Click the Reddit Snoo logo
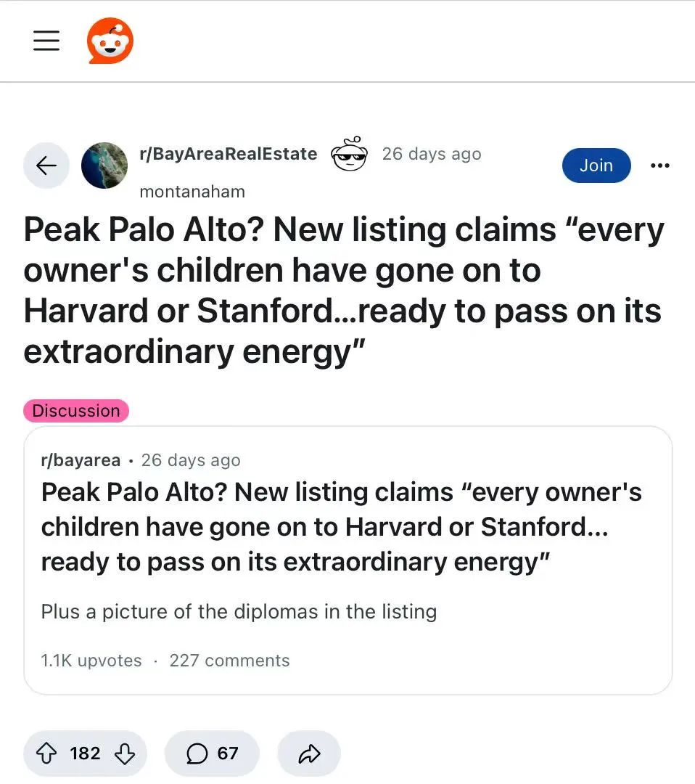The height and width of the screenshot is (784, 695). (x=110, y=41)
